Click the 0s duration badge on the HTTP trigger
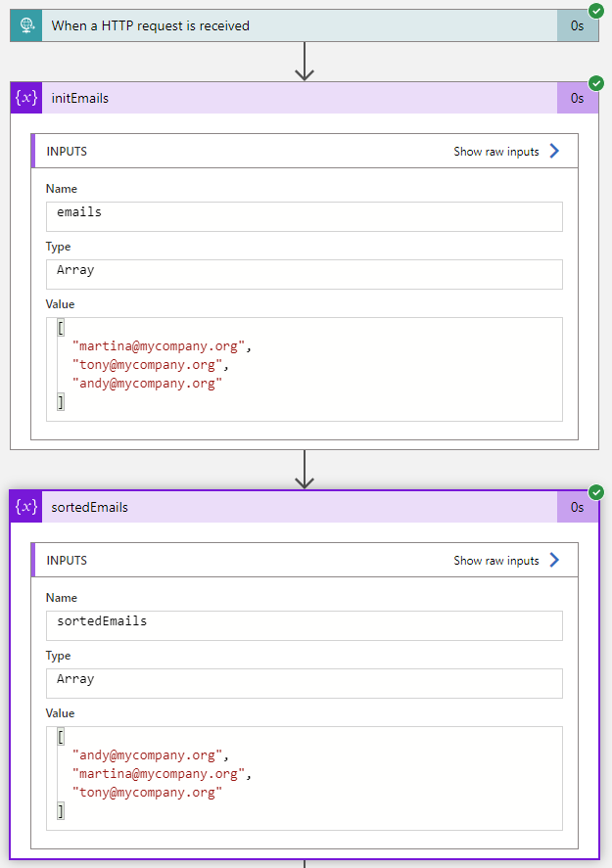This screenshot has width=612, height=868. coord(578,26)
